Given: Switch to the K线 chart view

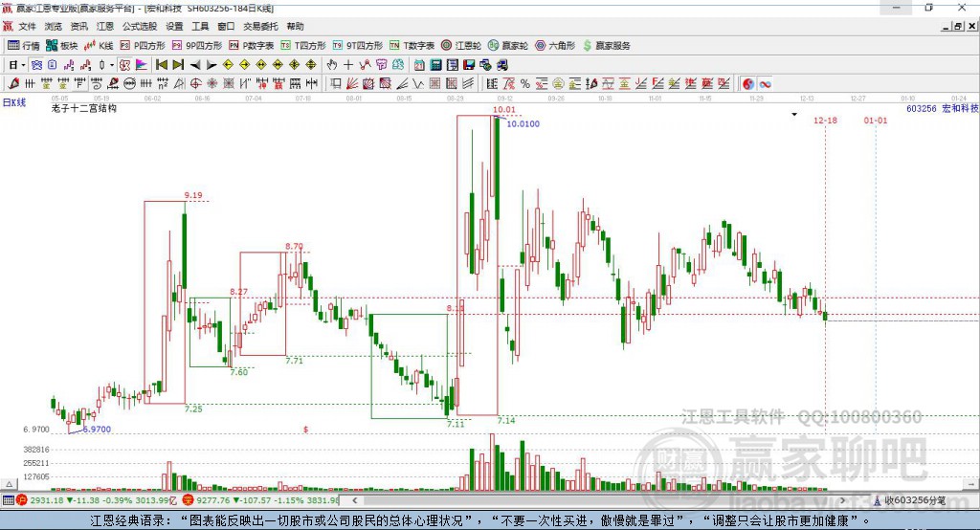Looking at the screenshot, I should point(99,46).
